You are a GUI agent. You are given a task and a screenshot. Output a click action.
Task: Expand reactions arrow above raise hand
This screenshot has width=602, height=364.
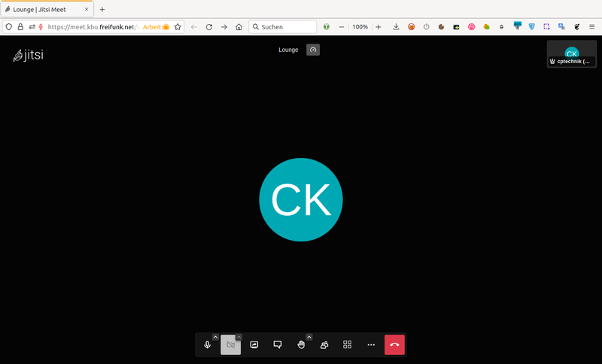click(309, 337)
